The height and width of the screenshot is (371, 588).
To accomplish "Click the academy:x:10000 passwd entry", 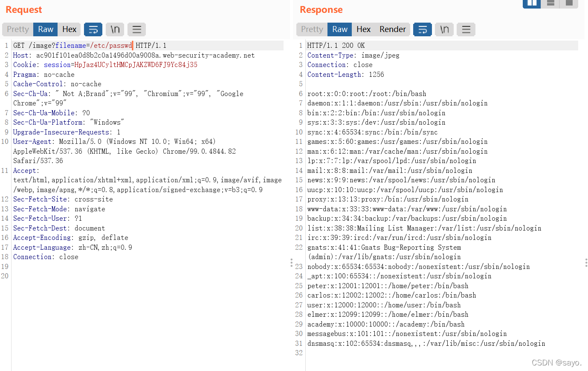I will click(x=386, y=324).
